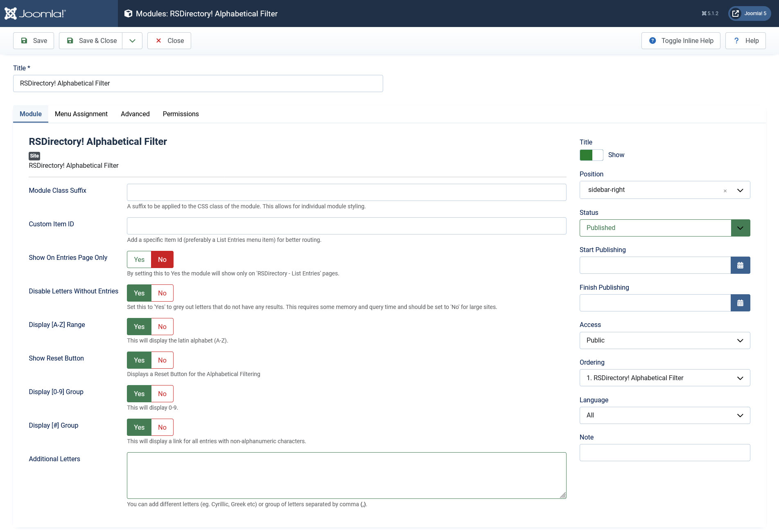Set Display [0-9] Group to Yes
Screen dimensions: 779x532
tap(139, 394)
